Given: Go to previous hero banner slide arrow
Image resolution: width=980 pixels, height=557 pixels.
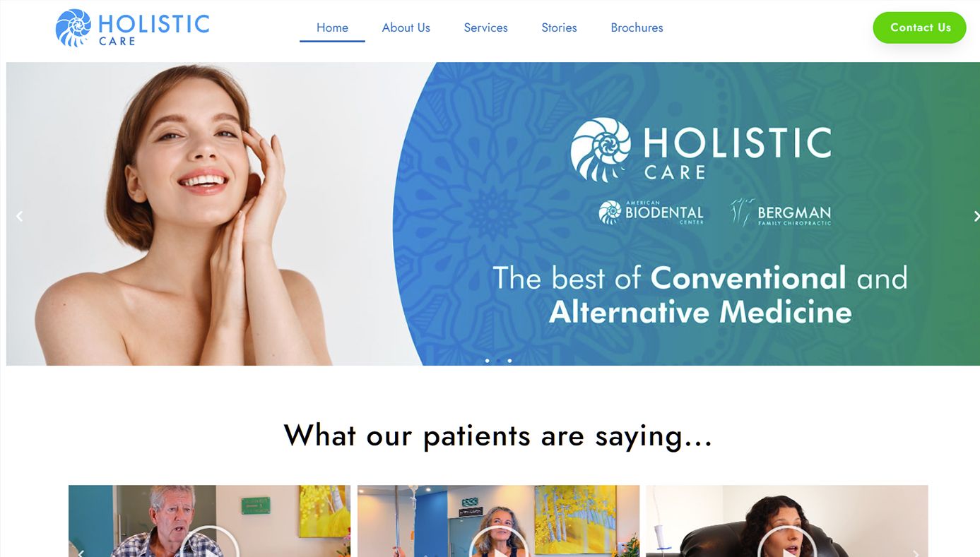Looking at the screenshot, I should coord(20,217).
